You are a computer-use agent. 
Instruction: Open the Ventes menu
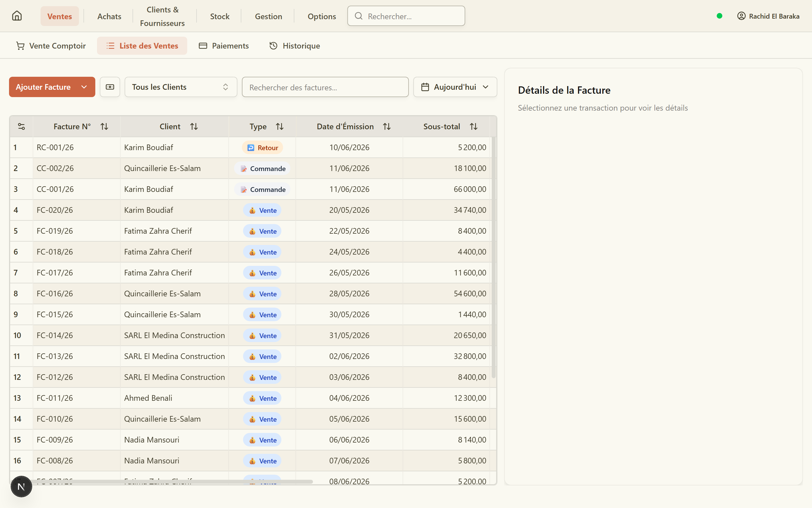click(60, 16)
